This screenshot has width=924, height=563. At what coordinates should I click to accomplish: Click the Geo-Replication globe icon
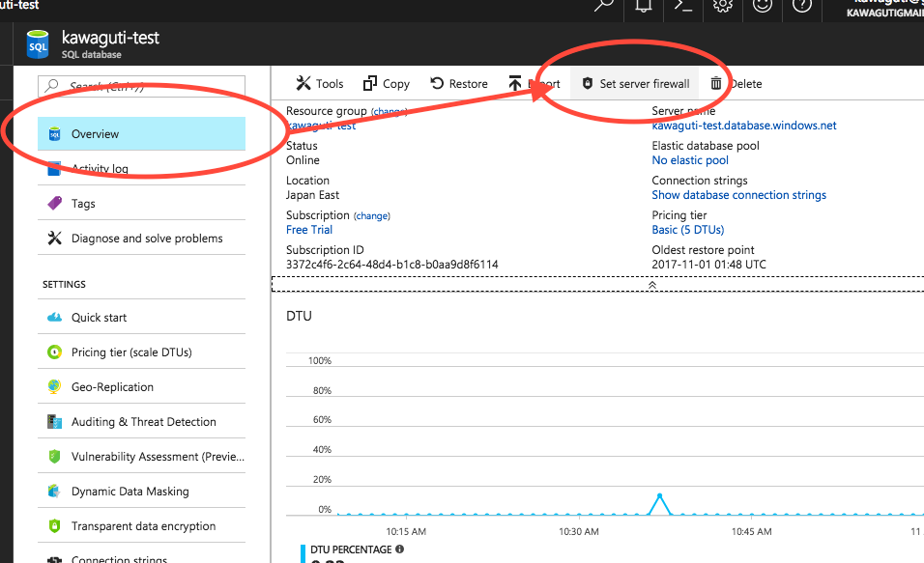tap(54, 387)
